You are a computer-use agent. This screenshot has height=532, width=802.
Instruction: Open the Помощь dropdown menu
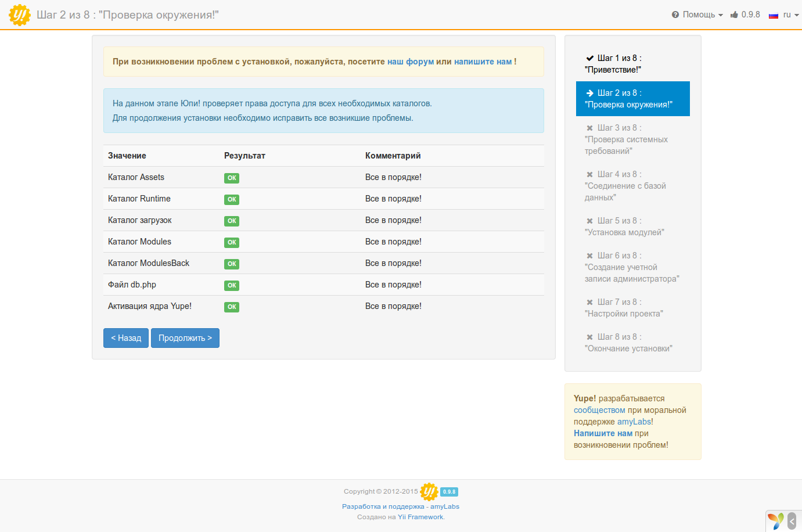click(697, 15)
